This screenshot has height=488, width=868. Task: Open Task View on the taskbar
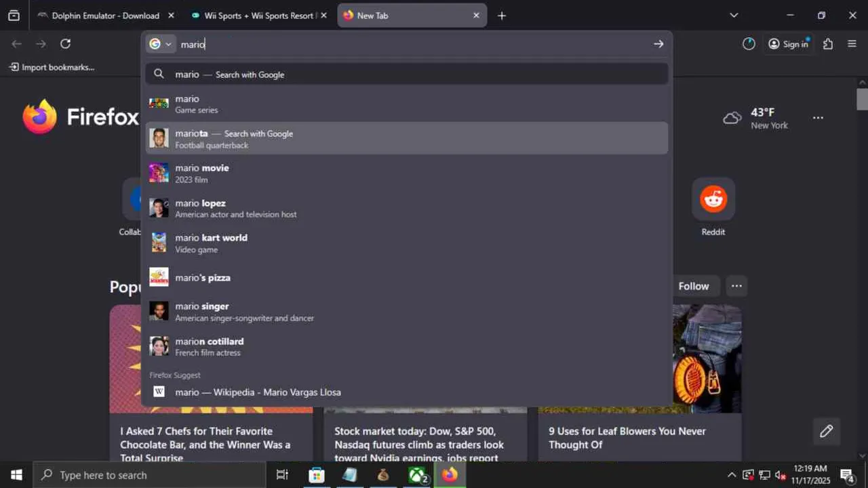282,475
